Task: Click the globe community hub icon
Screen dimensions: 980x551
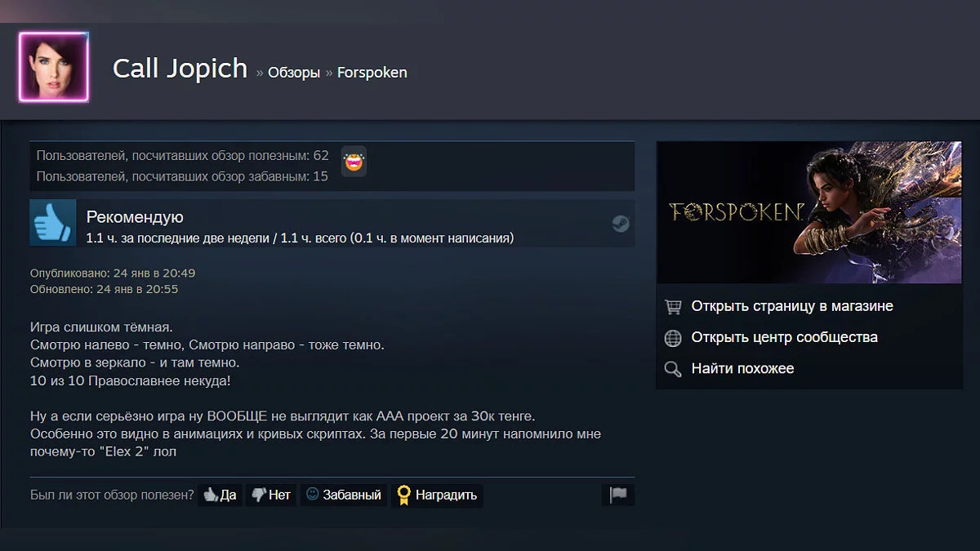Action: (x=673, y=338)
